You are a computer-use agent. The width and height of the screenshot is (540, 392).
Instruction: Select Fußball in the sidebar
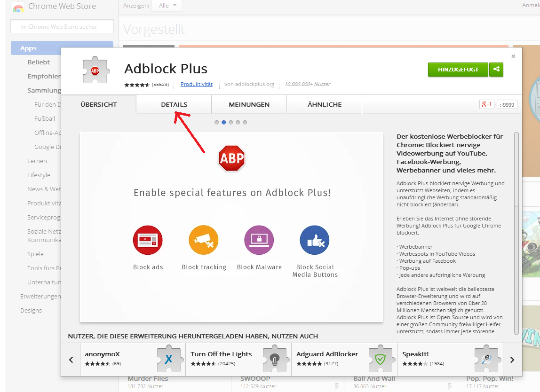pos(44,118)
